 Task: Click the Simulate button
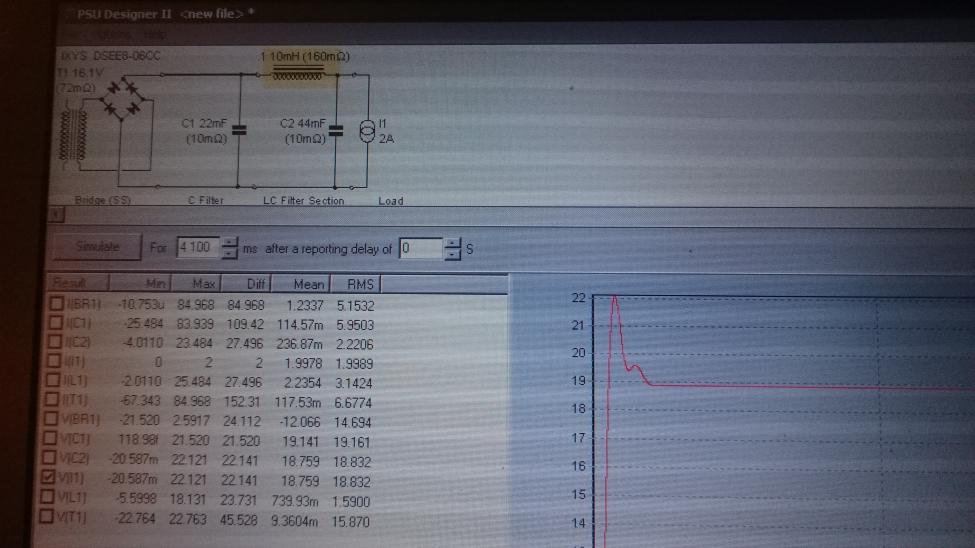pos(98,247)
